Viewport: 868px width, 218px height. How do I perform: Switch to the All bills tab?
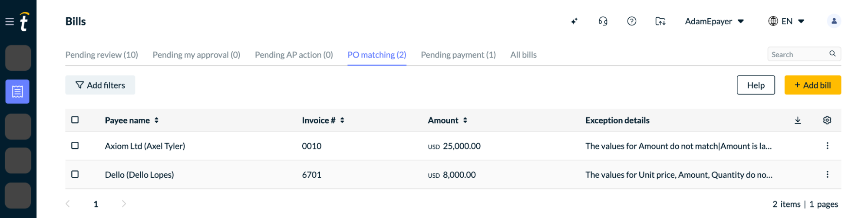(x=523, y=55)
